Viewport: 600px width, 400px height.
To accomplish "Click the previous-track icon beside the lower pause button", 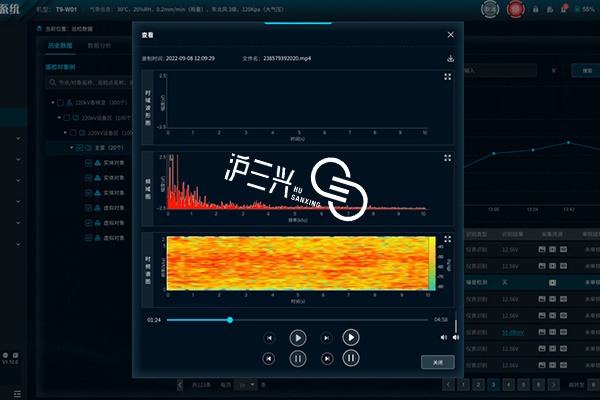I will point(269,359).
